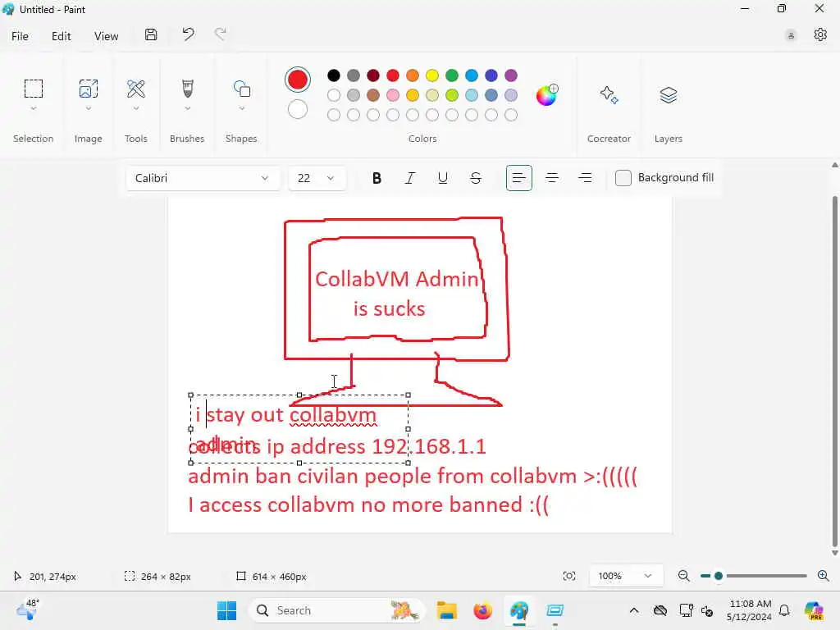Open the View menu
This screenshot has height=630, width=840.
[x=106, y=36]
